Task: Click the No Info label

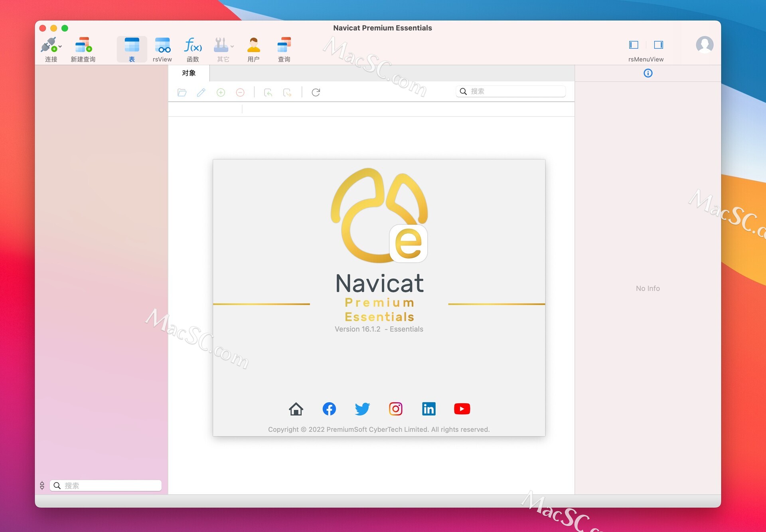Action: pyautogui.click(x=648, y=288)
